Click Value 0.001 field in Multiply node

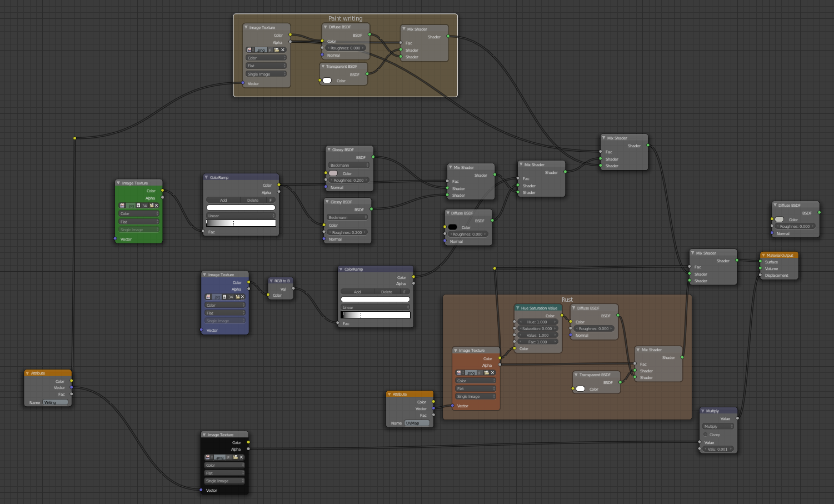(718, 449)
